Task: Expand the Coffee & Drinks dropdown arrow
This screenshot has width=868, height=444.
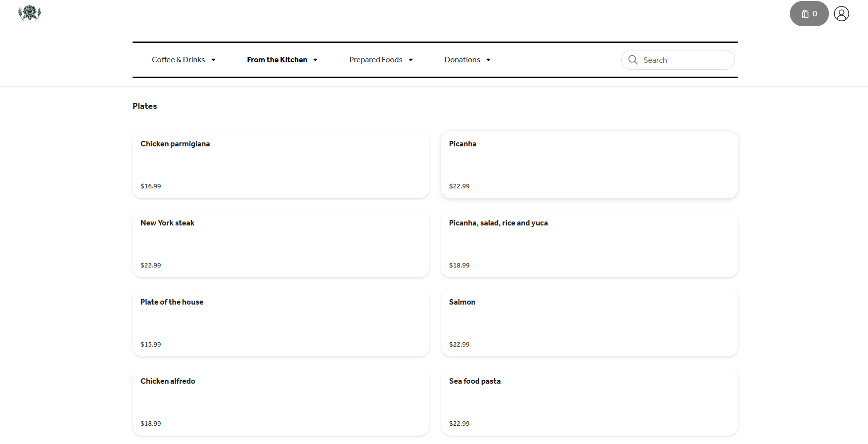Action: pyautogui.click(x=214, y=60)
